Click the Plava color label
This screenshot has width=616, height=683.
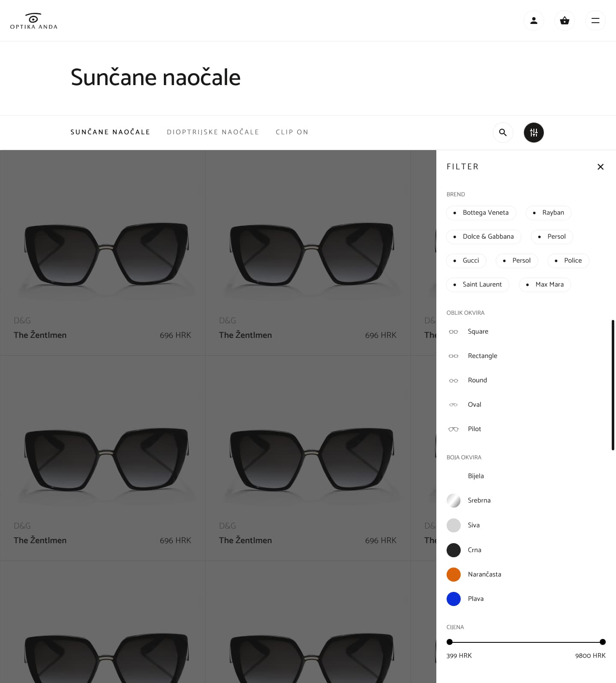click(476, 599)
